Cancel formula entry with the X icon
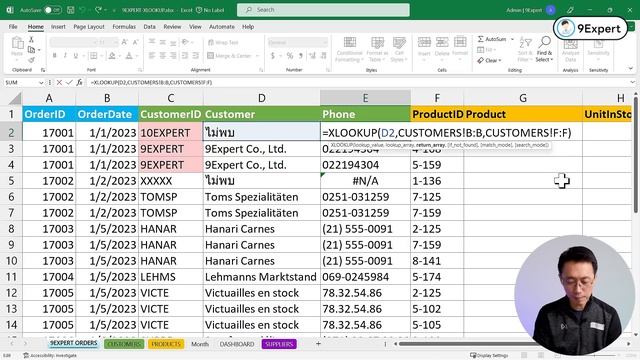Viewport: 640px width, 360px height. 59,82
